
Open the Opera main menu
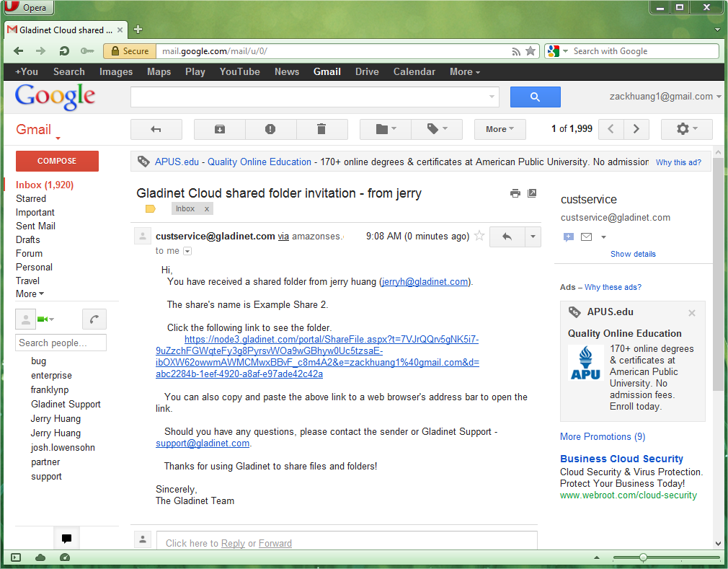click(x=28, y=7)
